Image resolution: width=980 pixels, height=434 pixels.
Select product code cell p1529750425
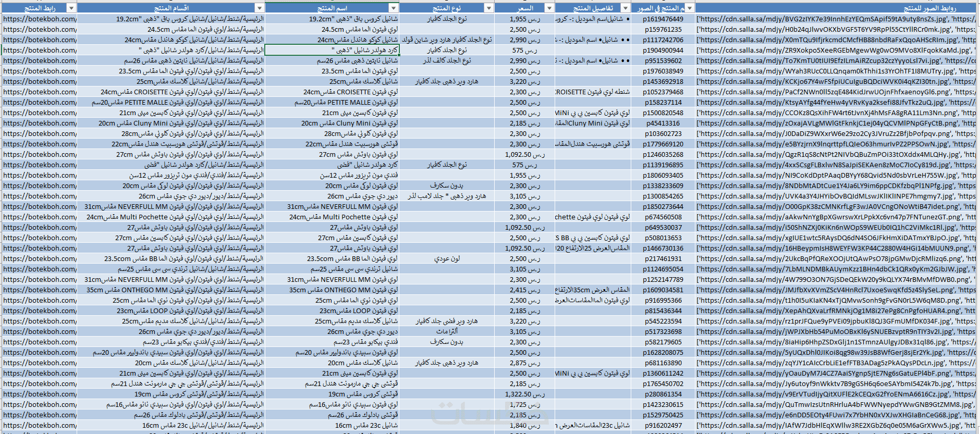click(663, 415)
